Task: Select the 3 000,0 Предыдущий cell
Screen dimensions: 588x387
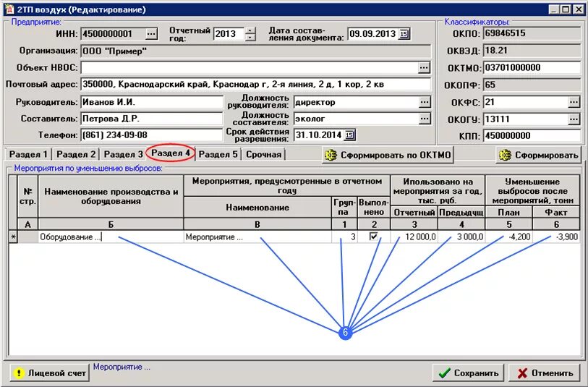Action: tap(461, 237)
